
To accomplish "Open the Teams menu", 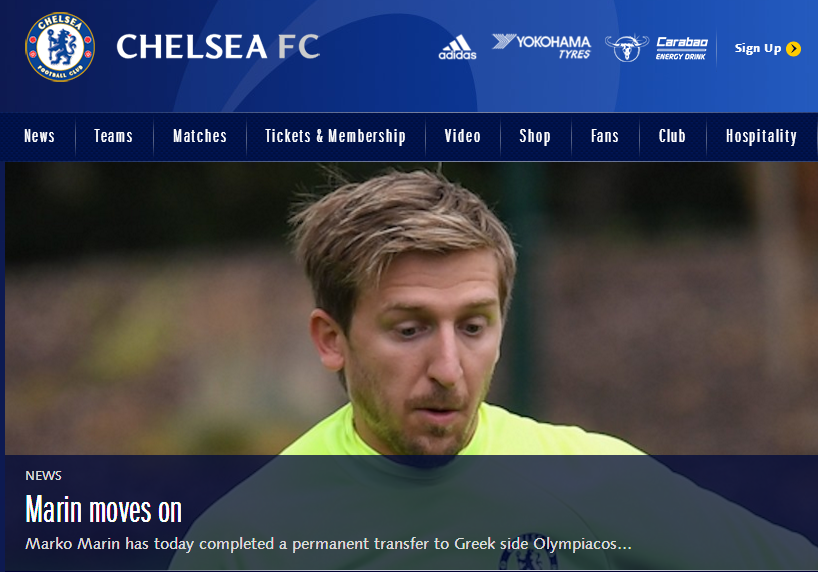I will point(113,136).
